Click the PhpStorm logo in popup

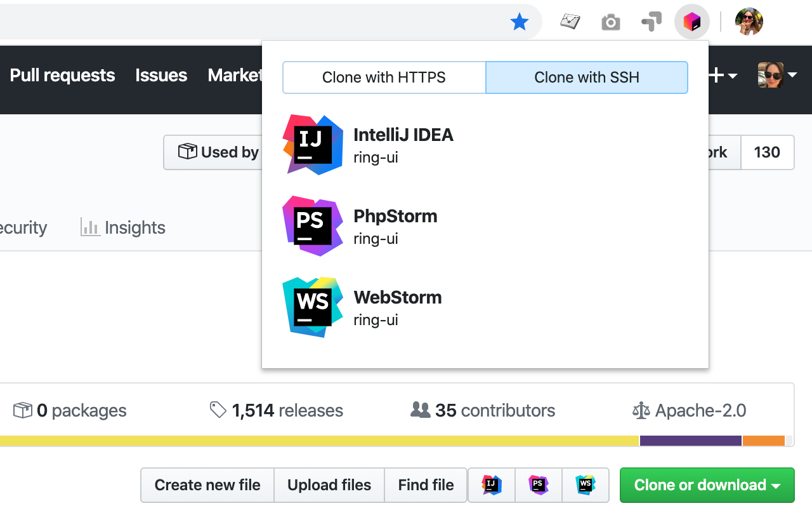point(313,226)
